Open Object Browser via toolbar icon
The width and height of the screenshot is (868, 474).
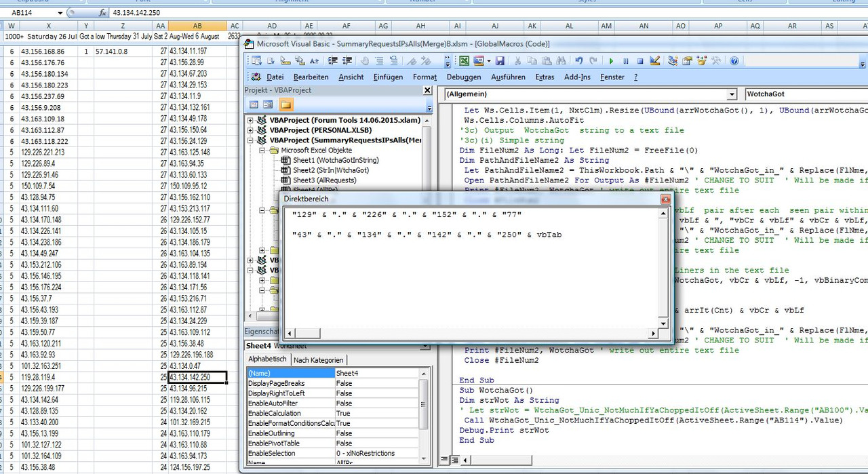701,61
